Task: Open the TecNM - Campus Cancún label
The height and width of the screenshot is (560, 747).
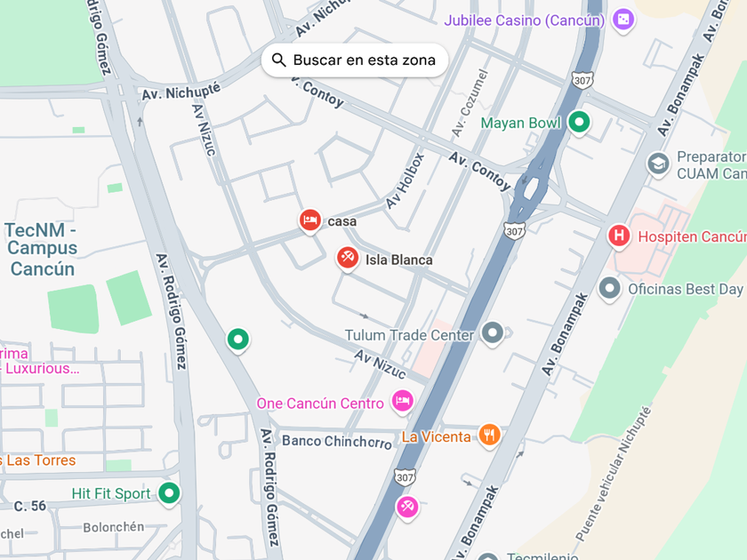Action: (x=42, y=250)
